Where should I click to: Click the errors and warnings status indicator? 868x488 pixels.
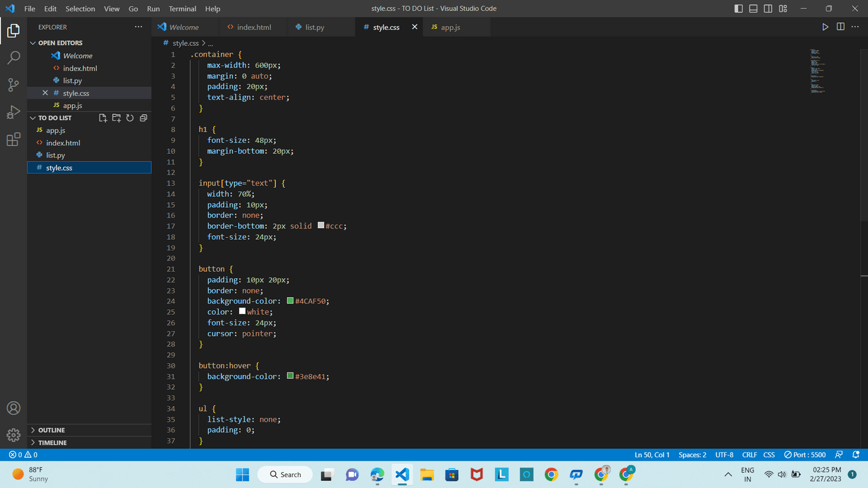click(x=23, y=455)
